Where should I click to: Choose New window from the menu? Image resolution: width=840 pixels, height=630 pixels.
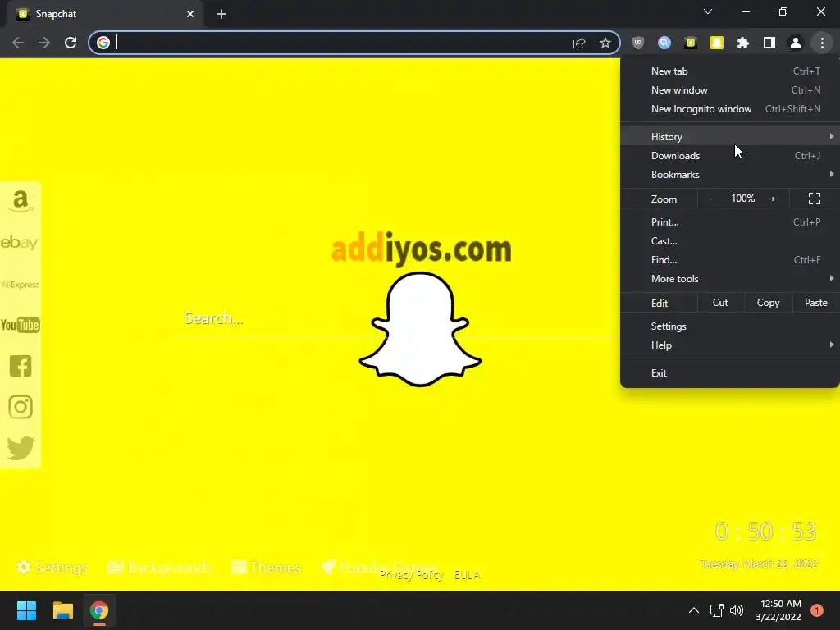click(729, 90)
